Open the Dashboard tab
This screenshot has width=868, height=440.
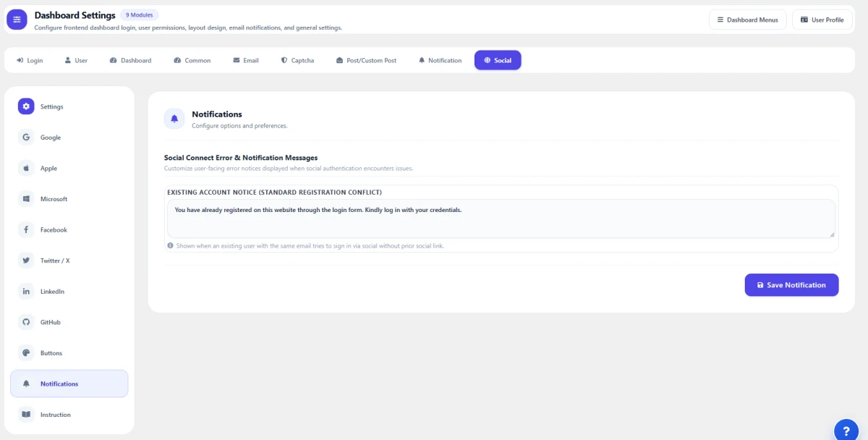[x=131, y=60]
